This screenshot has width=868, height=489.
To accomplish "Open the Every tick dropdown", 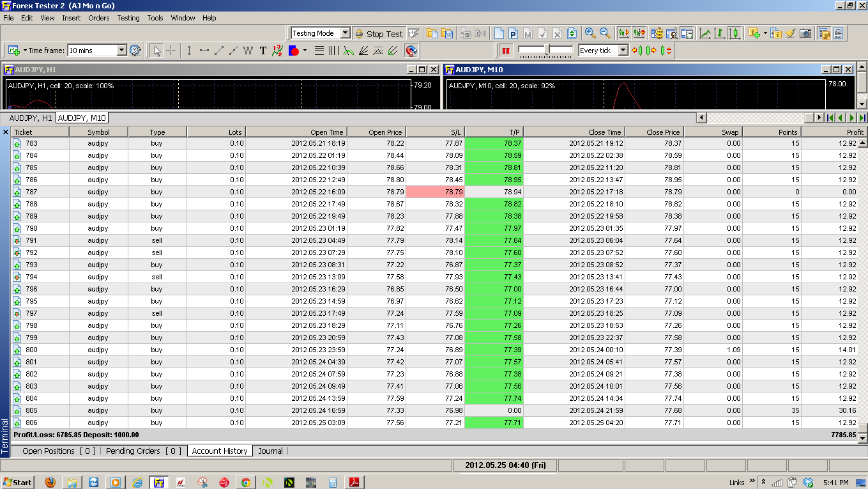I will coord(623,50).
